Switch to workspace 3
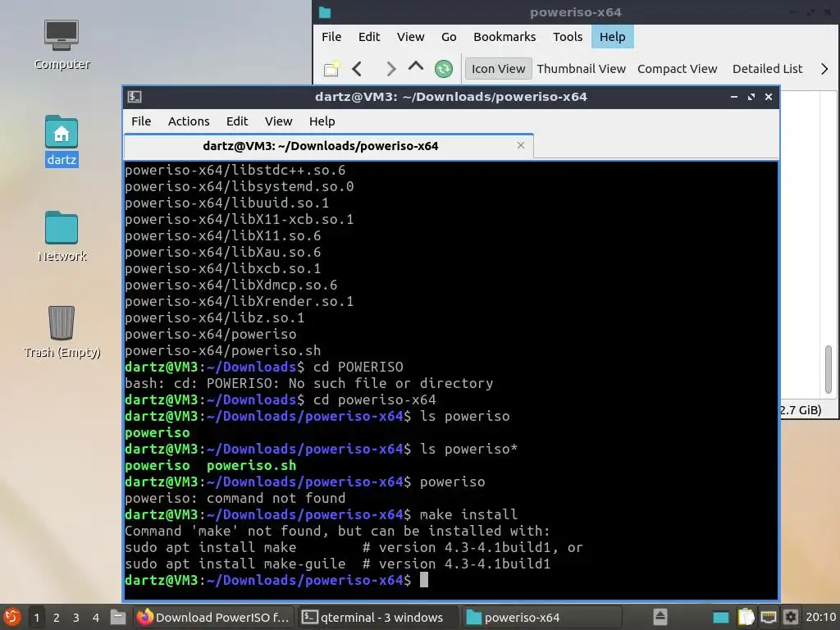 coord(76,618)
